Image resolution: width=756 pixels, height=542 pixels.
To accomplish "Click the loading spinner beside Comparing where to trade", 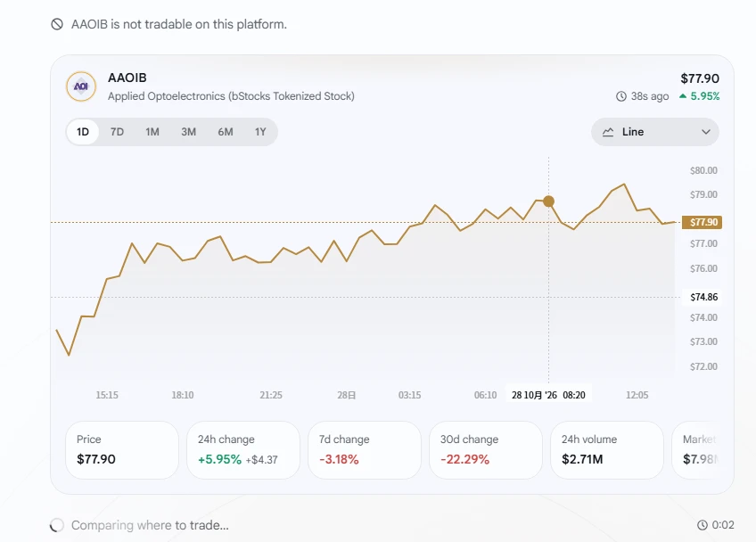I will pos(57,525).
